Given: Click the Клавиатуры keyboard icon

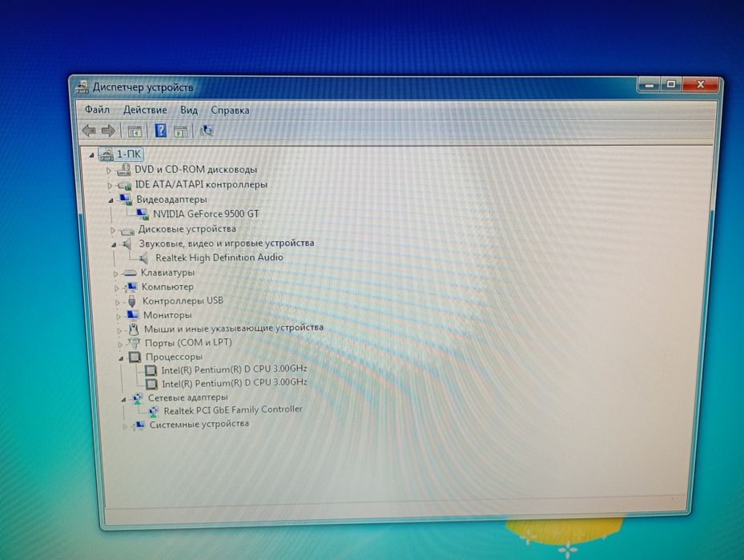Looking at the screenshot, I should pos(130,273).
